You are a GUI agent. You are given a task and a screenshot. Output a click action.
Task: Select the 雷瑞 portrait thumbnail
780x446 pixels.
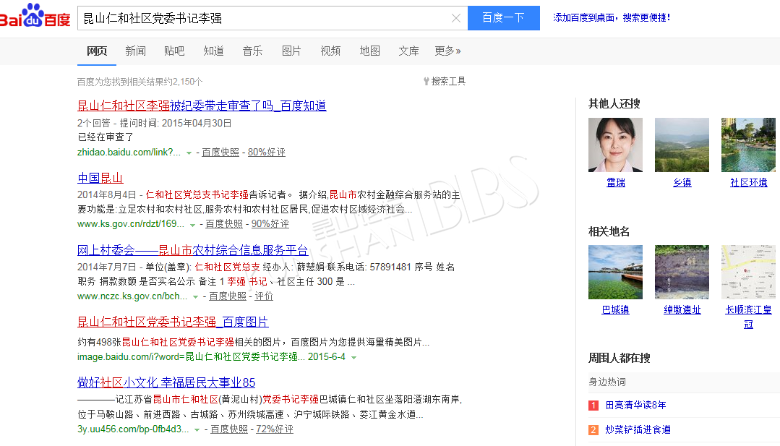[x=615, y=145]
